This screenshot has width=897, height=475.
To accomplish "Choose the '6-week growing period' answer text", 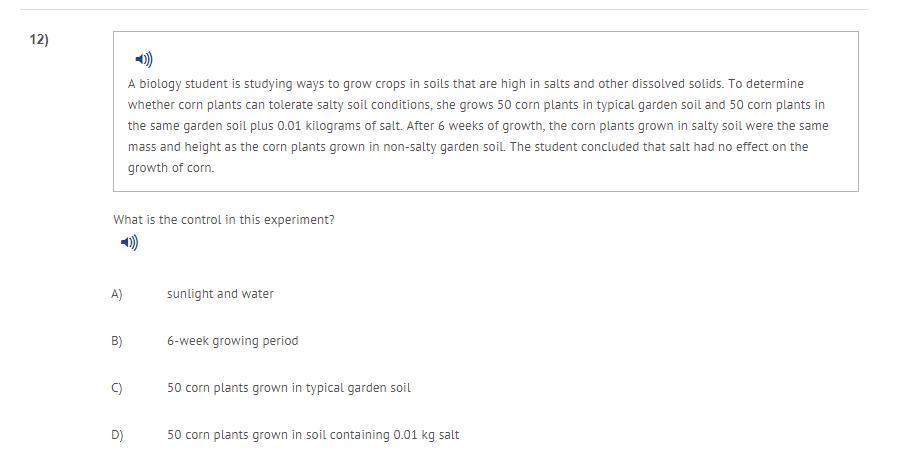I will click(232, 341).
